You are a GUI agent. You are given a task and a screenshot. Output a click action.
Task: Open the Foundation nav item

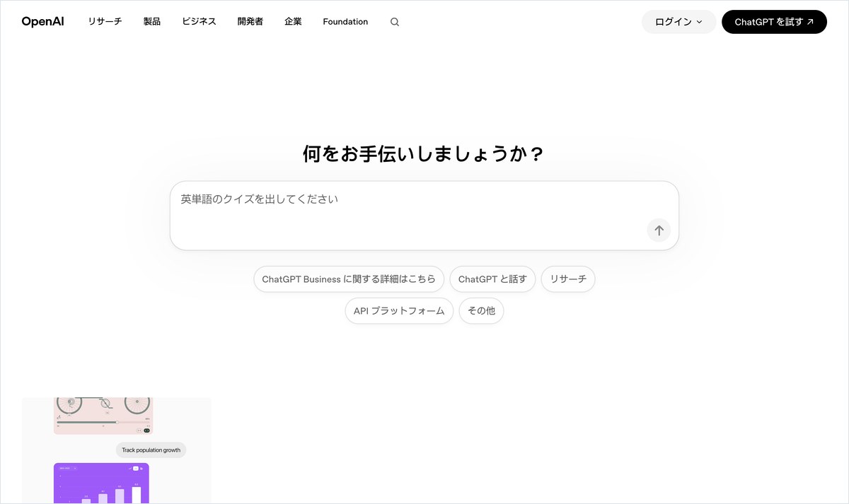[345, 22]
